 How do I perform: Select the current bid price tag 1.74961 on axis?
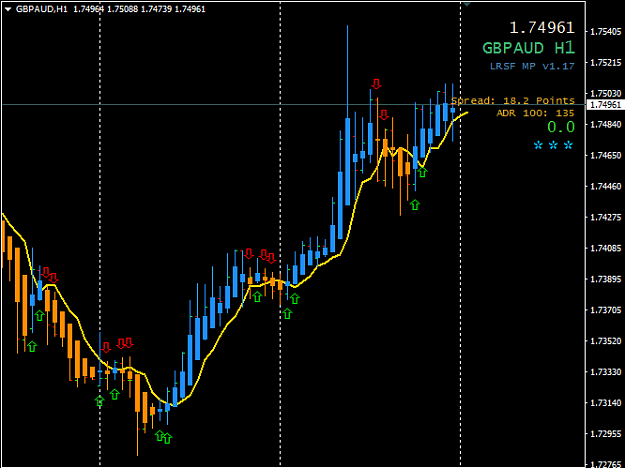tap(605, 105)
